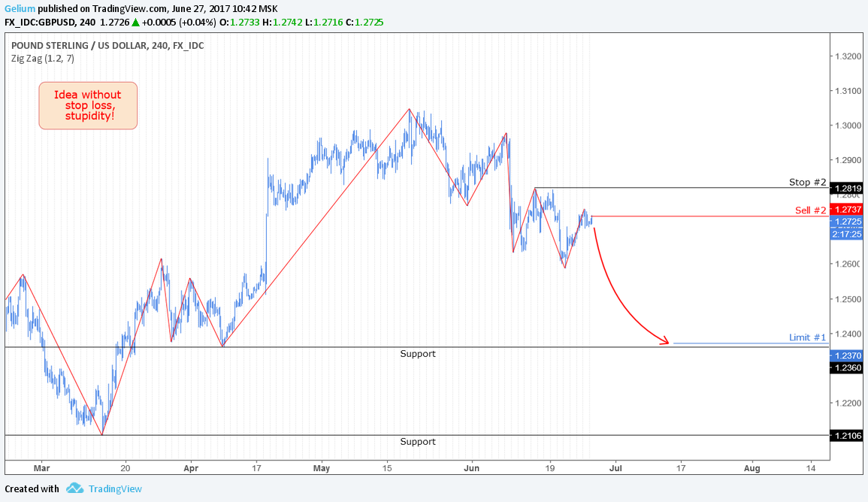Click the 1.2200 price axis label
Image resolution: width=868 pixels, height=502 pixels.
click(848, 404)
